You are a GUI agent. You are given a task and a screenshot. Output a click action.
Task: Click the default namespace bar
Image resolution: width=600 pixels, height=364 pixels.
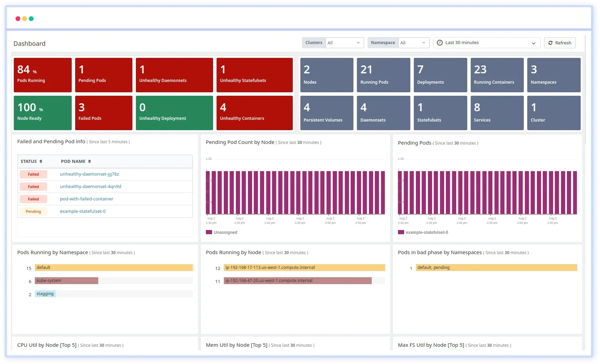tap(114, 268)
